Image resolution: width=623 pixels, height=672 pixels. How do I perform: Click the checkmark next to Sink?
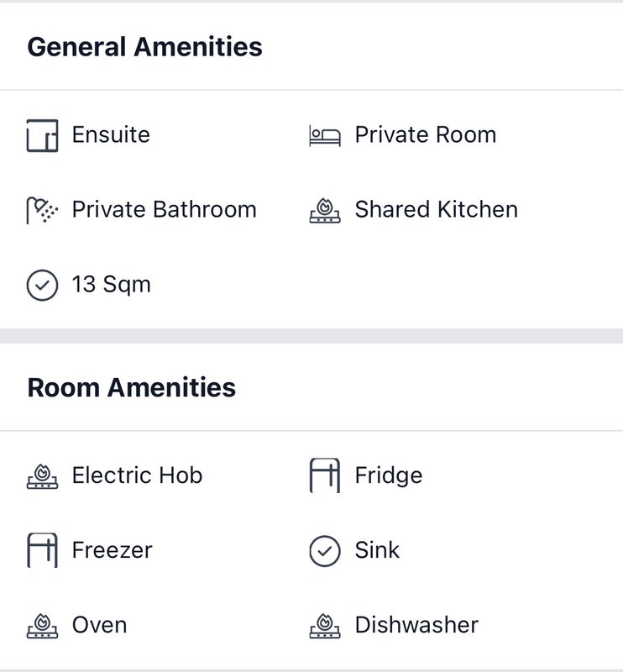click(x=325, y=551)
